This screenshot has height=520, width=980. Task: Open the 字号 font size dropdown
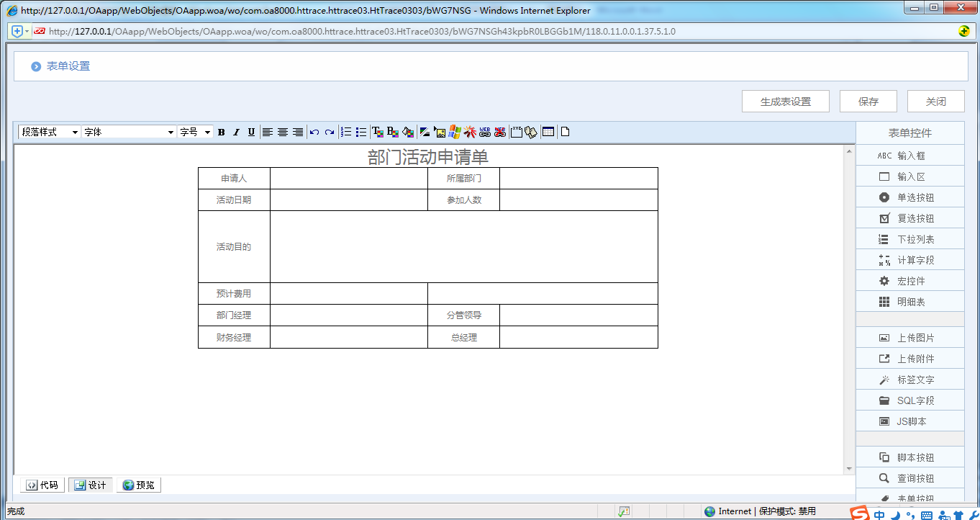click(x=195, y=132)
